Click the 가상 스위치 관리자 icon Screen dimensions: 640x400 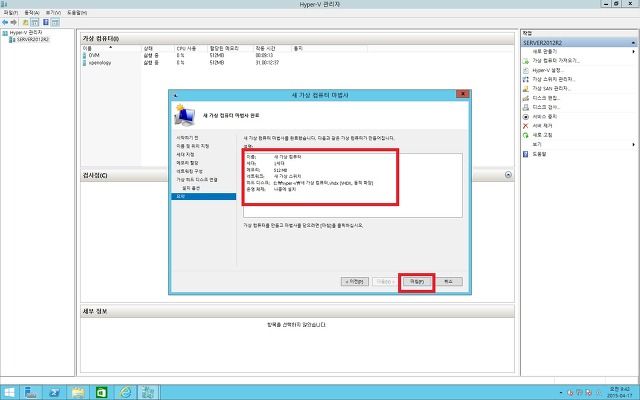point(526,79)
